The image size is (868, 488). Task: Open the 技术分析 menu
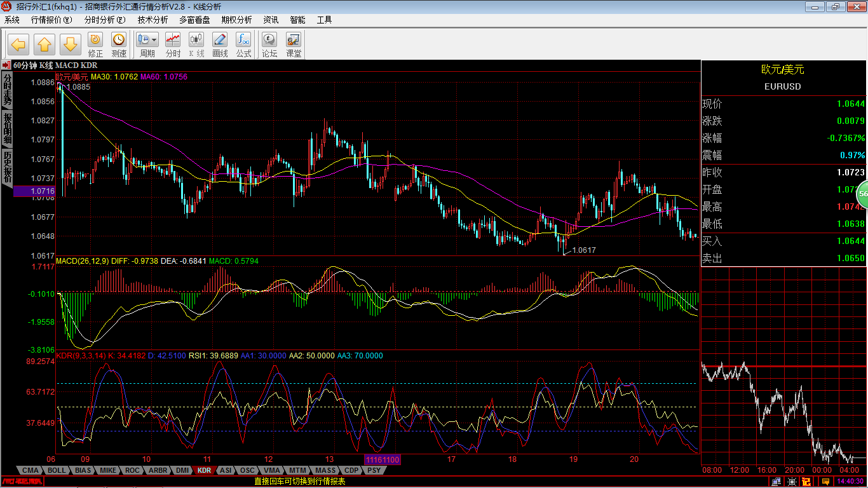point(153,20)
